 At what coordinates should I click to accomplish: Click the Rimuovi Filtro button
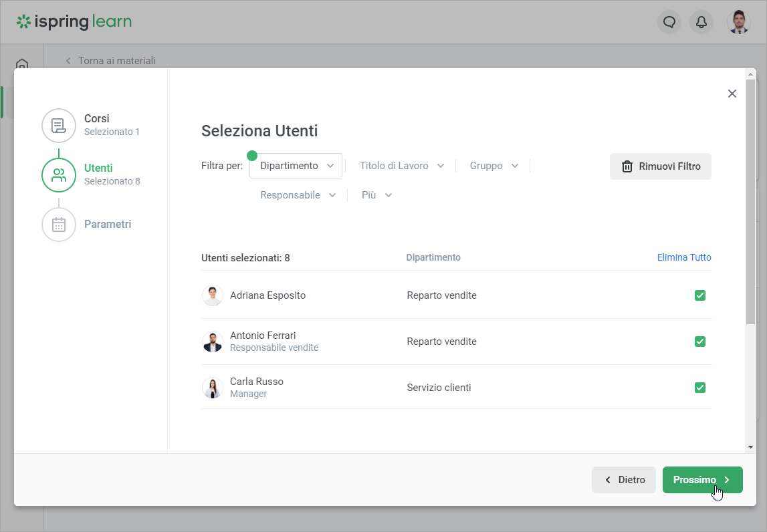tap(660, 166)
